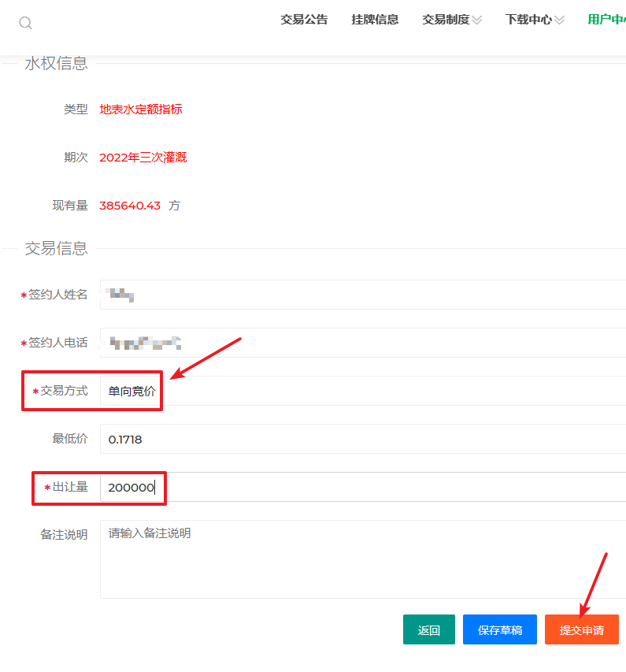Viewport: 626px width, 672px height.
Task: Open the 用户中心 menu
Action: click(606, 20)
